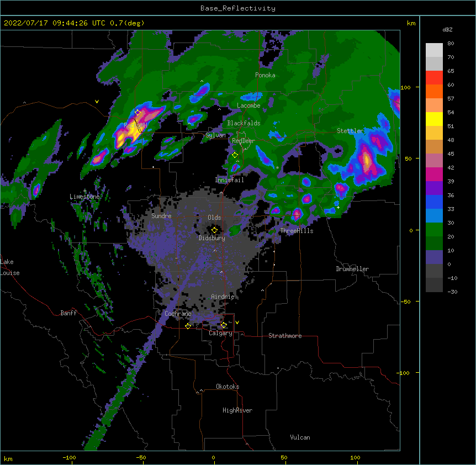Click the -30 value on dBZ scale

pos(452,292)
